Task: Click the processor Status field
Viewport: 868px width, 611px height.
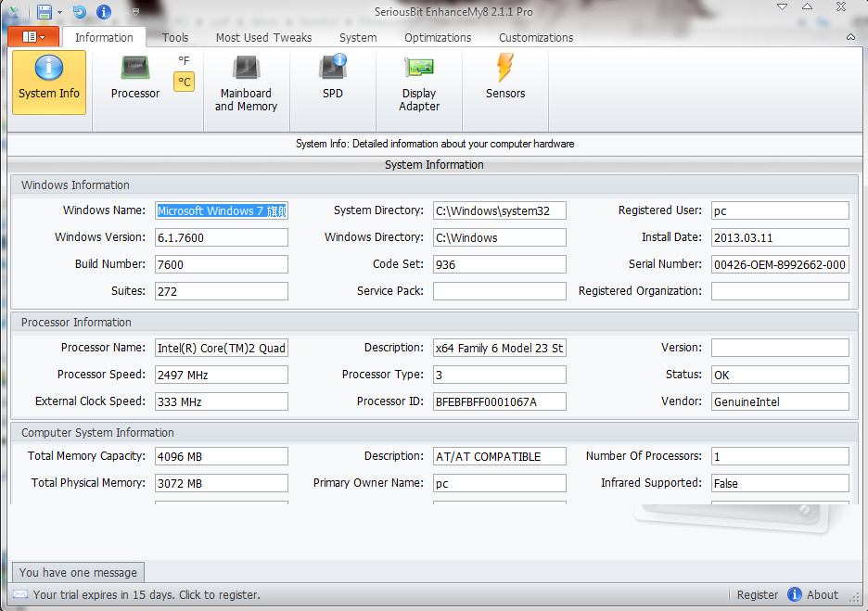Action: point(780,375)
